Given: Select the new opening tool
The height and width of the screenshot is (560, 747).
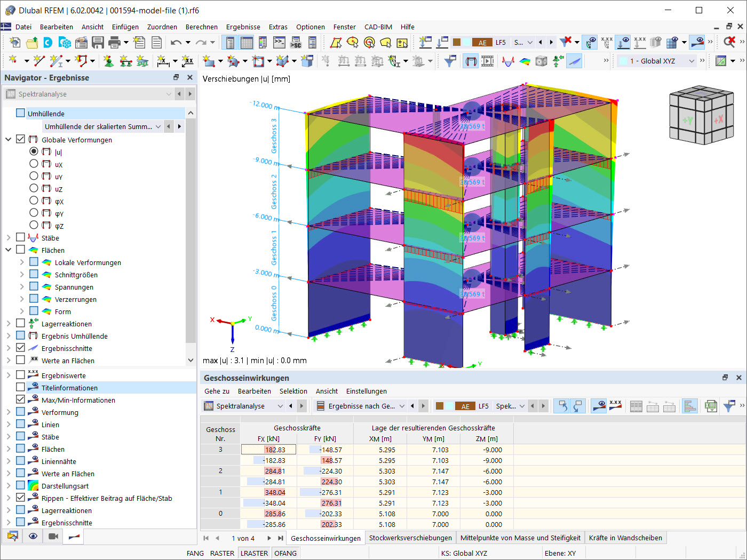Looking at the screenshot, I should click(x=258, y=61).
